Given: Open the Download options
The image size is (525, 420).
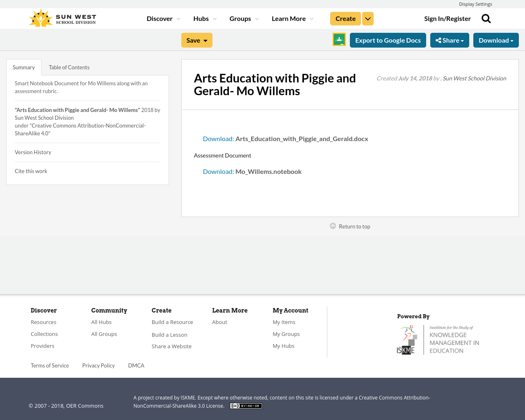Looking at the screenshot, I should [496, 40].
